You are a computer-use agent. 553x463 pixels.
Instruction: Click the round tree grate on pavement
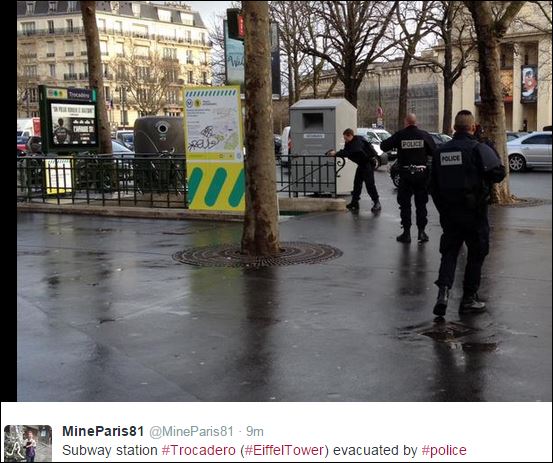coord(257,255)
